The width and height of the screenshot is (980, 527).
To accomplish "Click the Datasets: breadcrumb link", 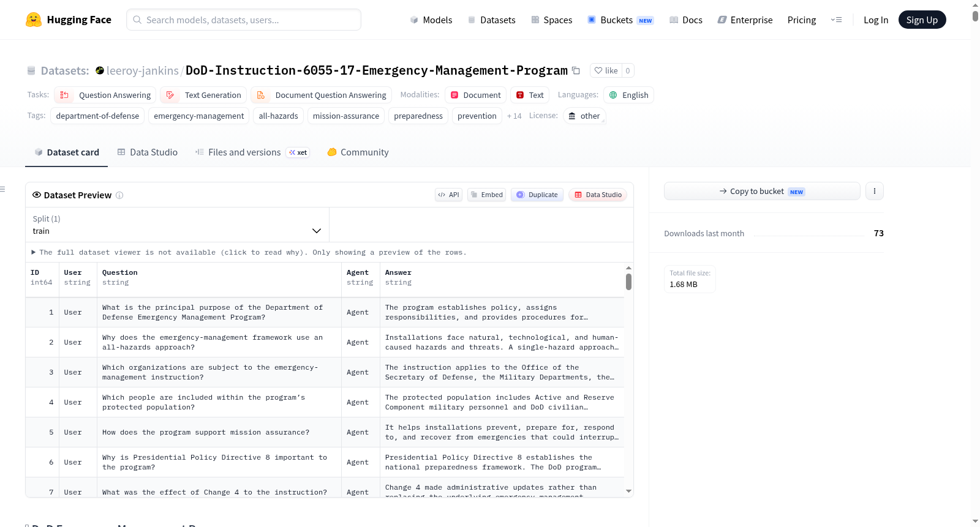I will click(65, 70).
